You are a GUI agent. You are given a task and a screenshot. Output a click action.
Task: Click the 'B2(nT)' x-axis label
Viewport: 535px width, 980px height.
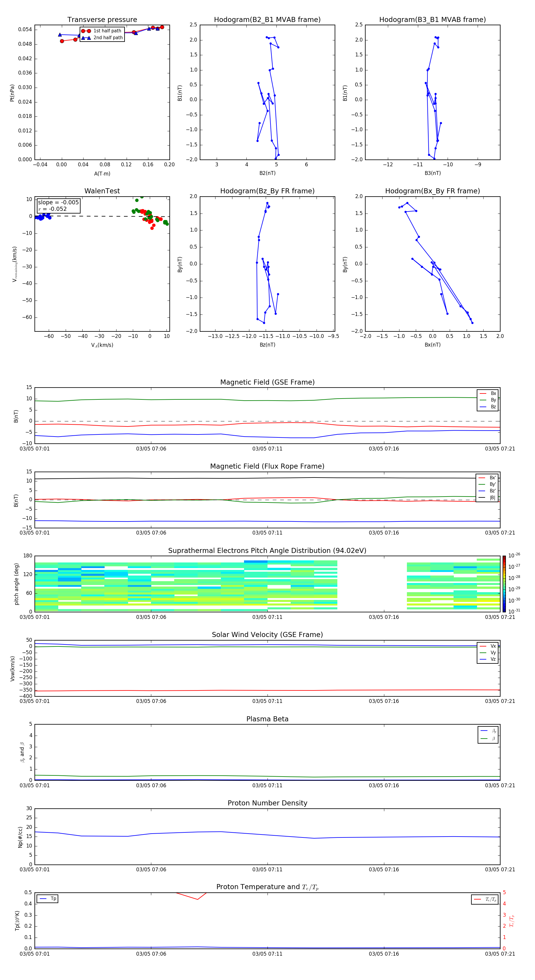267,173
